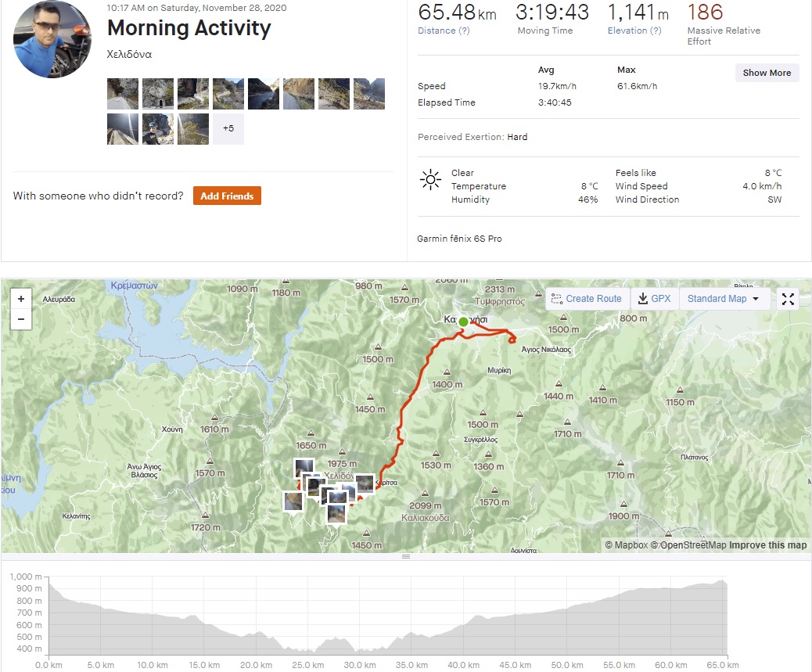Expand the +5 more photos tile
Screen dimensions: 812x672
click(x=228, y=129)
